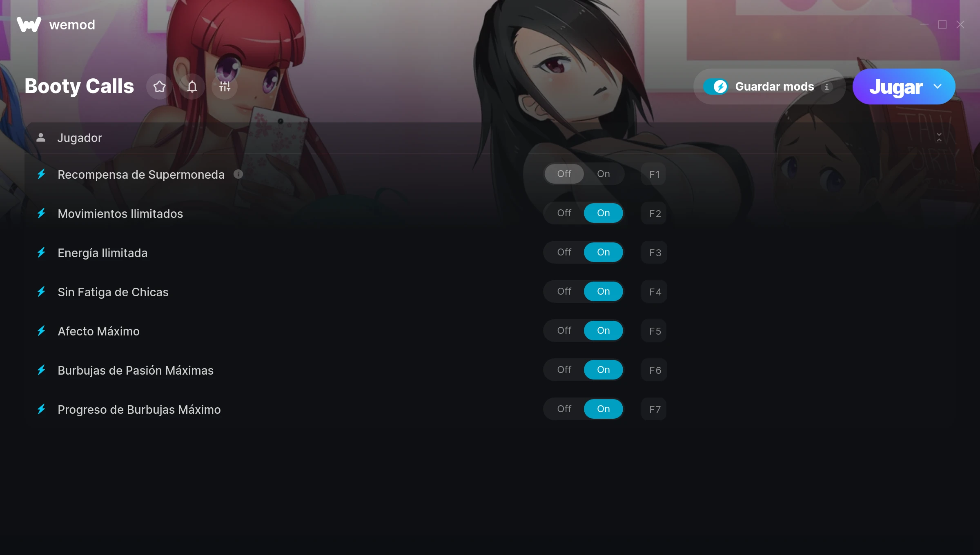Screen dimensions: 980x555
Task: Turn Off Movimientos Ilimitados
Action: coord(564,213)
